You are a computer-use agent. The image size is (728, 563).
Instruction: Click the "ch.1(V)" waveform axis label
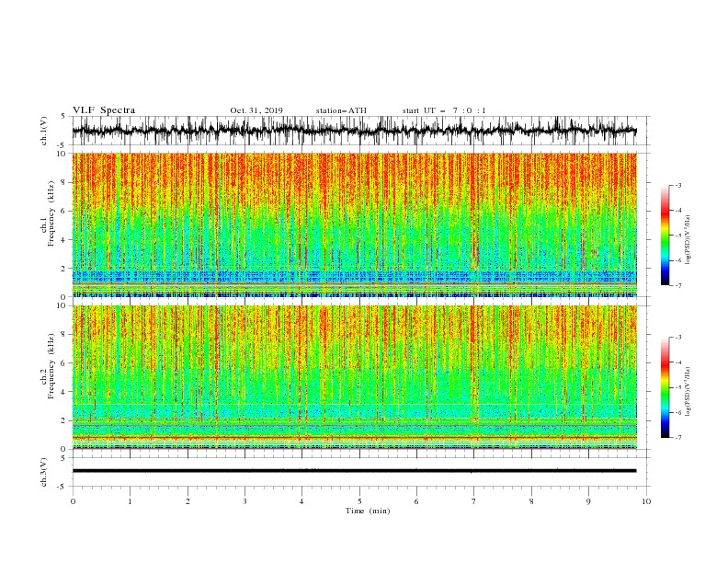click(x=44, y=131)
